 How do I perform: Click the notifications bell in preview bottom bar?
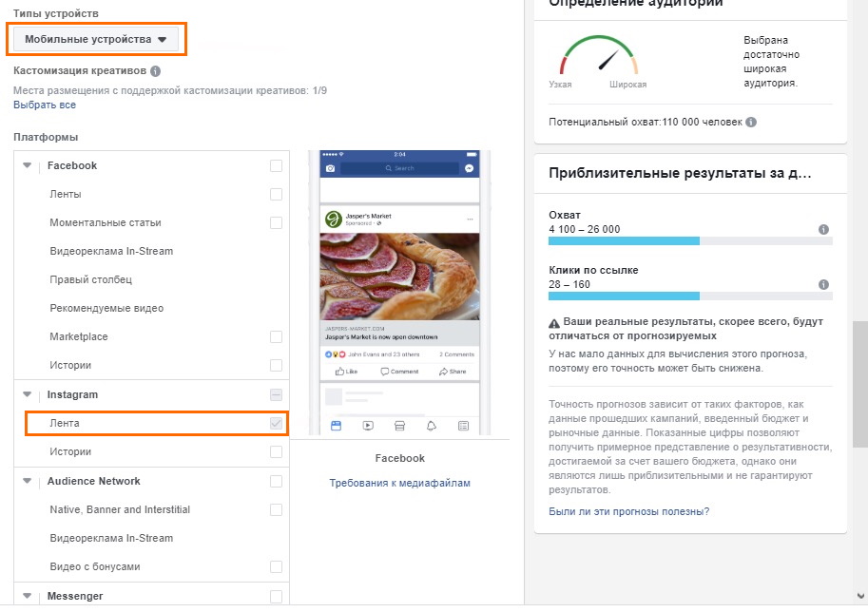tap(432, 426)
